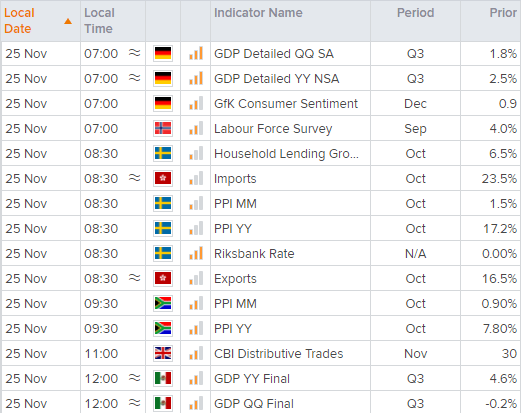Click the German flag in GfK Consumer Sentiment row
The width and height of the screenshot is (521, 413).
point(163,103)
